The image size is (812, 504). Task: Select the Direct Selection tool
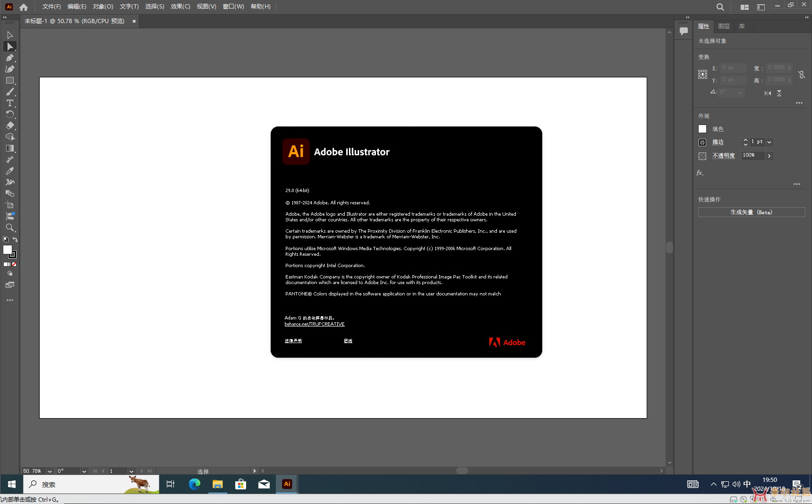(9, 46)
